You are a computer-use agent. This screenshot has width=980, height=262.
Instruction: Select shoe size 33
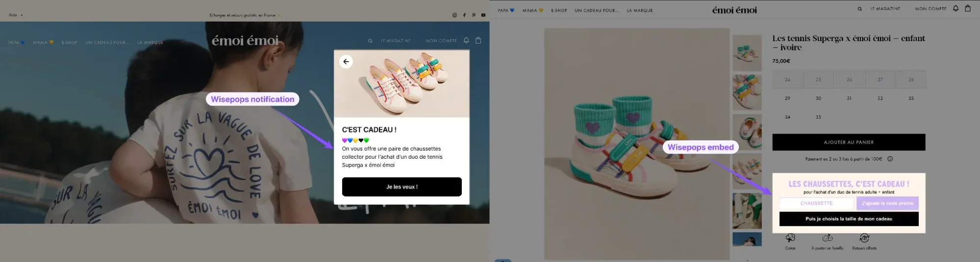tap(911, 98)
